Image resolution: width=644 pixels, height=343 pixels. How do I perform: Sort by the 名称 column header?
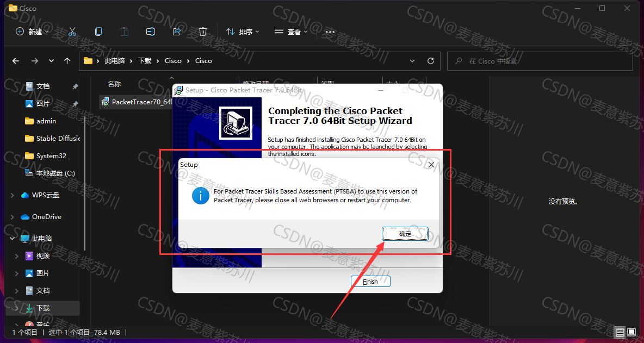(x=114, y=84)
